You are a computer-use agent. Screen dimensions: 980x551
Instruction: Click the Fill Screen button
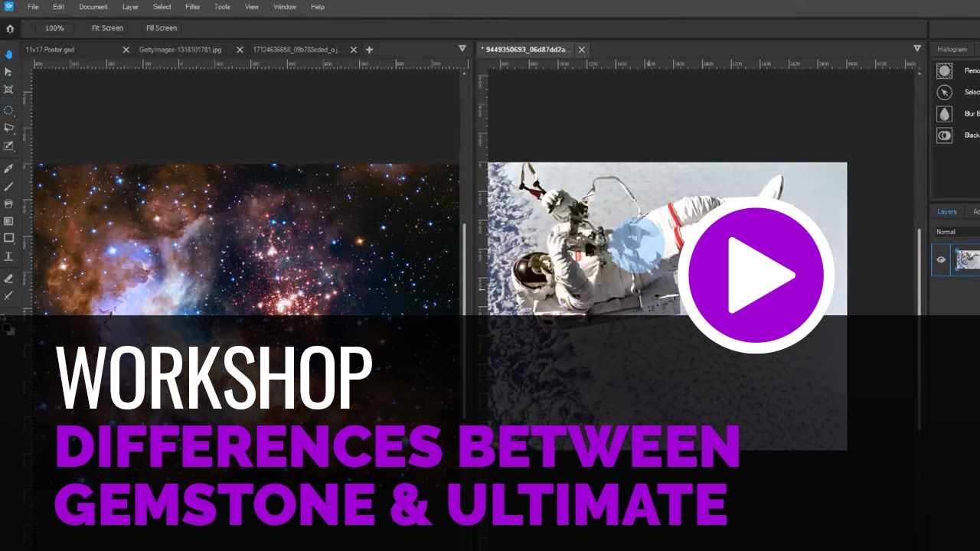162,28
